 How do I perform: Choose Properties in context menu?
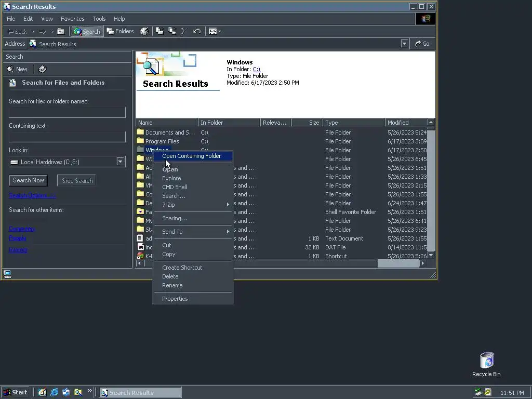(193, 299)
